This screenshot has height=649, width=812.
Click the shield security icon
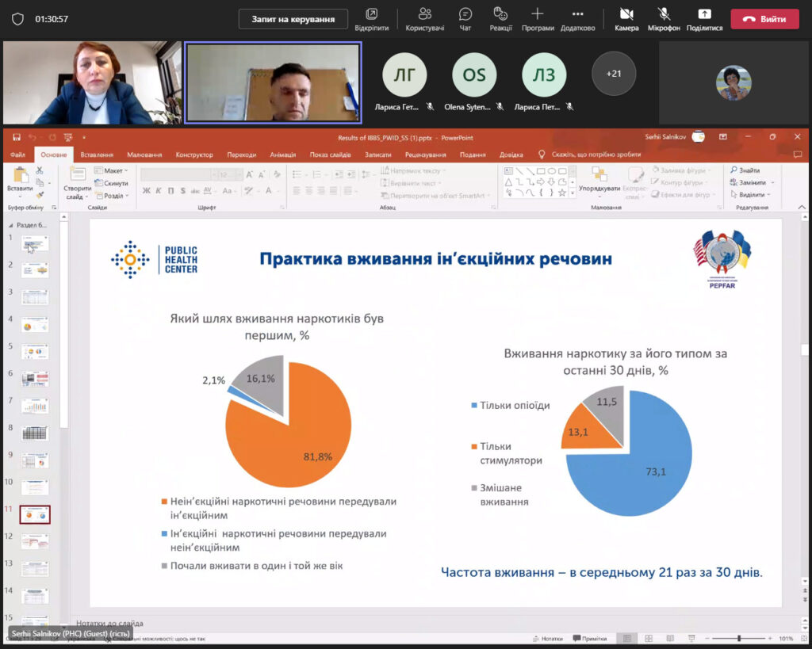pos(17,19)
